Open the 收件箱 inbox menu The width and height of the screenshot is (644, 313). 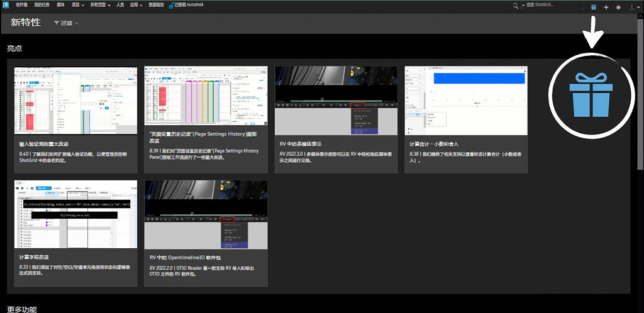coord(21,5)
